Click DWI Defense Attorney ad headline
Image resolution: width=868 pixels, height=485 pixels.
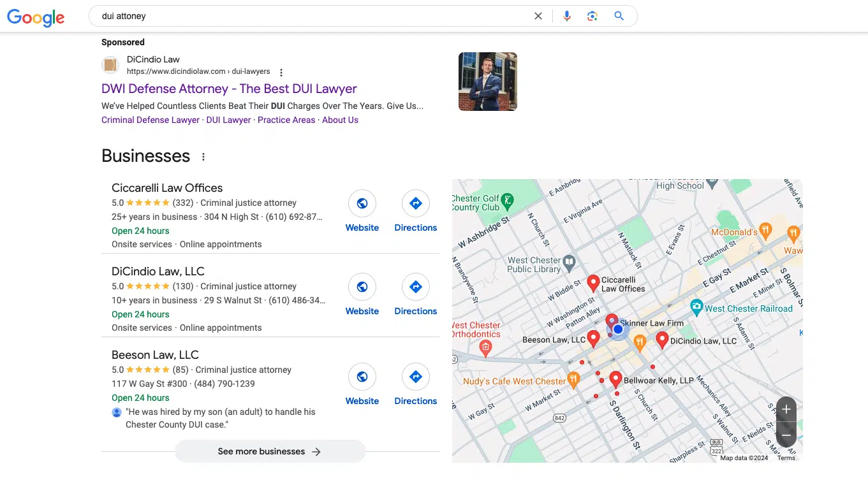(x=229, y=89)
